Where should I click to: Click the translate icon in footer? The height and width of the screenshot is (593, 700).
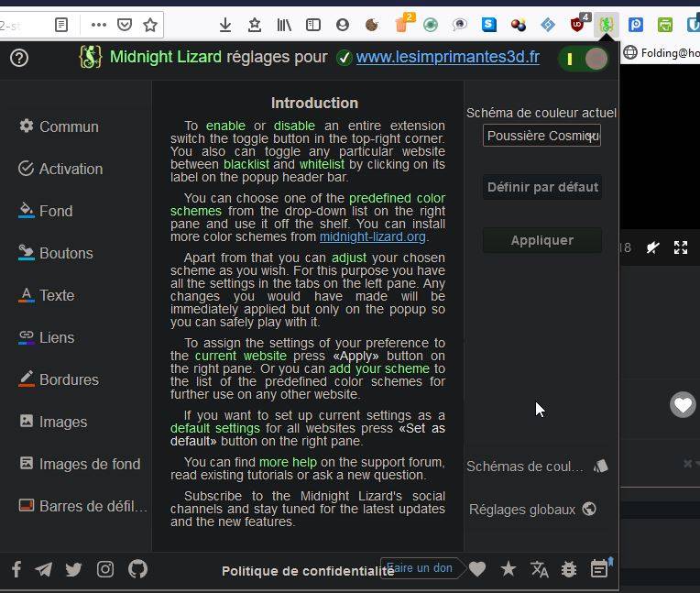pos(540,569)
